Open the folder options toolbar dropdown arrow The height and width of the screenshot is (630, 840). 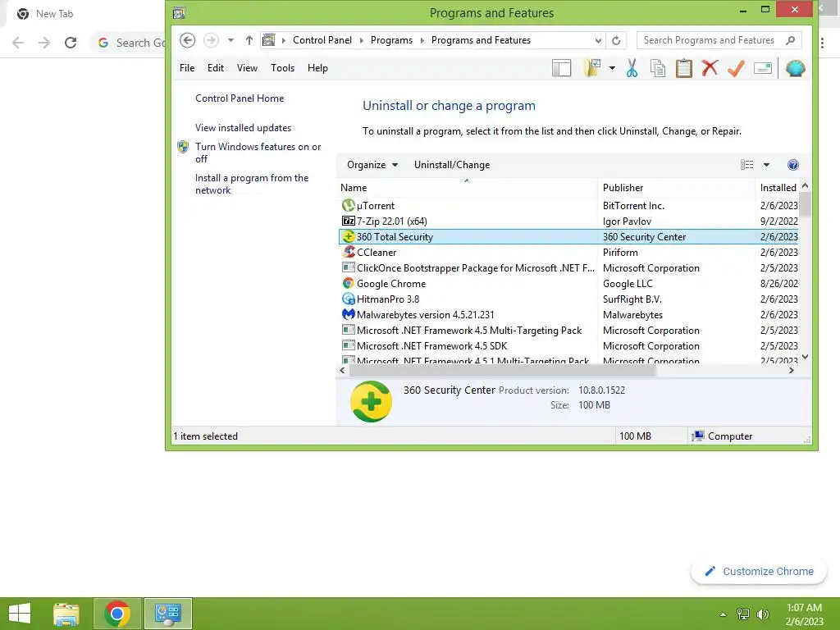612,69
